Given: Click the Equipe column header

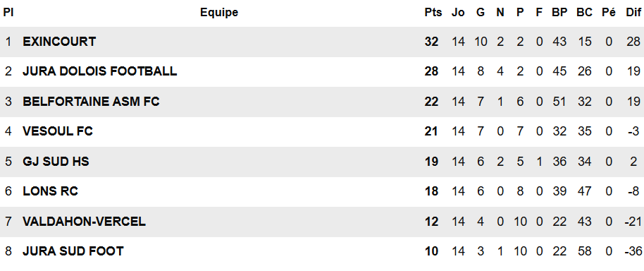Looking at the screenshot, I should pyautogui.click(x=219, y=13).
